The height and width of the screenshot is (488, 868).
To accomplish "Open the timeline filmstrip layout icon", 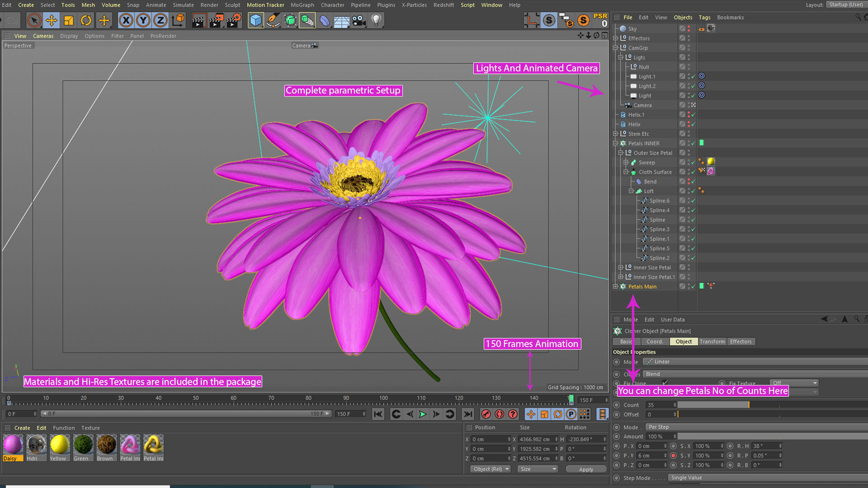I will pos(602,414).
